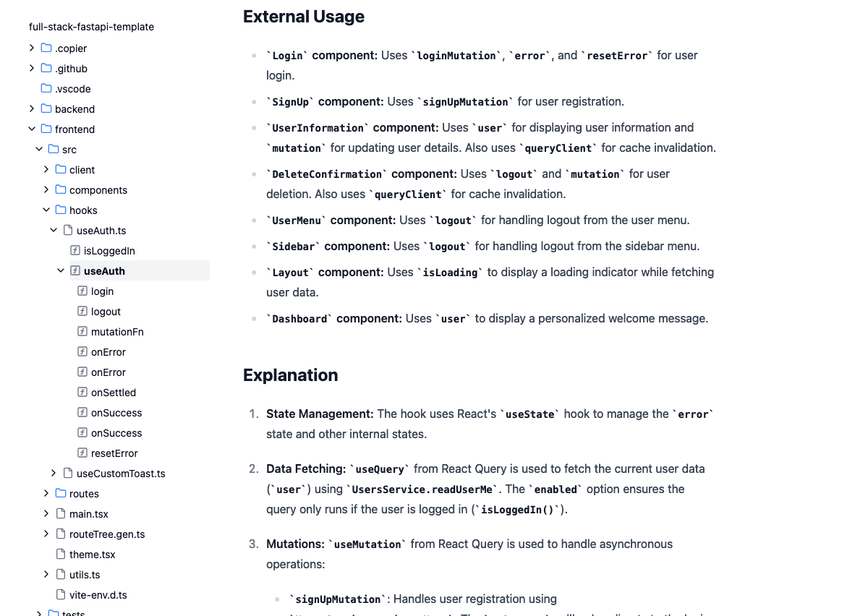Expand the useCustomToast.ts file chevron

point(54,474)
